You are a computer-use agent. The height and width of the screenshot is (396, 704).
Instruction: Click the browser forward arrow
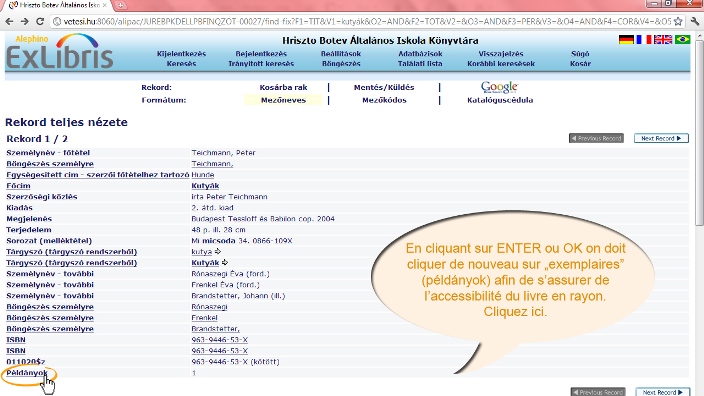[25, 21]
